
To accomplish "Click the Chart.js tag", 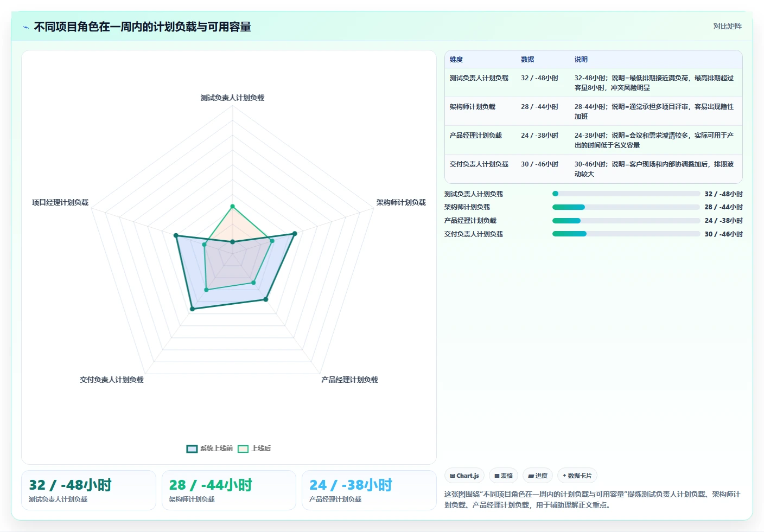I will coord(464,476).
